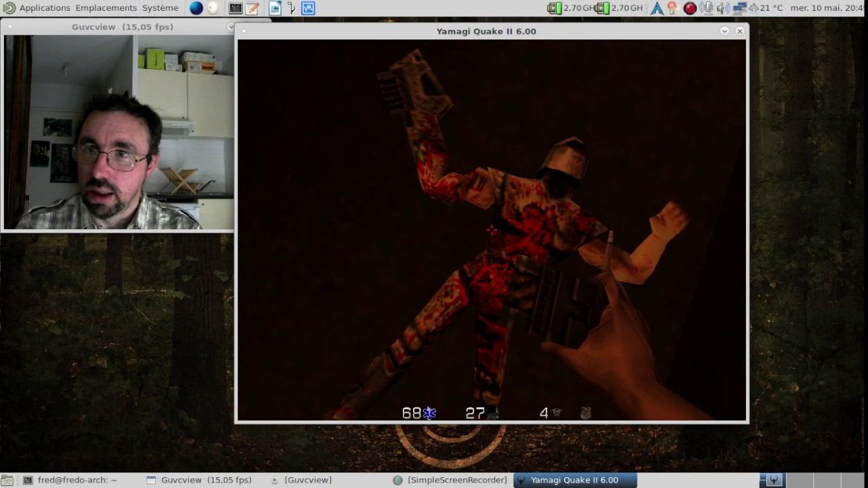Click the show desktop button in taskbar
This screenshot has height=488, width=868.
(x=7, y=480)
